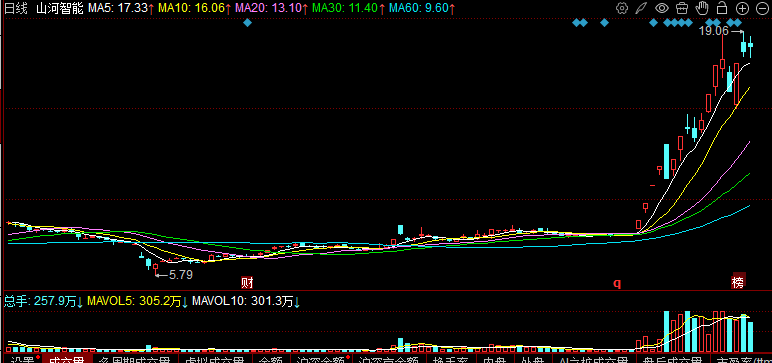Viewport: 772px width, 363px height.
Task: Click the 19.06 high price label
Action: (713, 31)
